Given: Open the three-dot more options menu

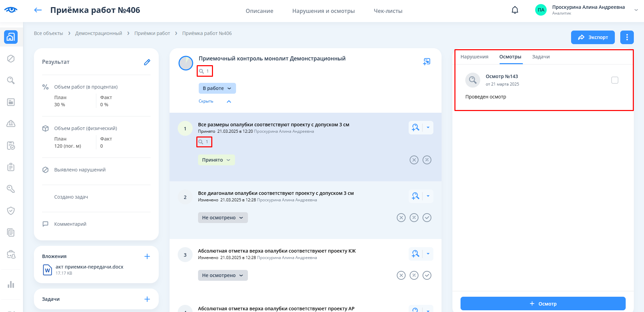Looking at the screenshot, I should [627, 37].
